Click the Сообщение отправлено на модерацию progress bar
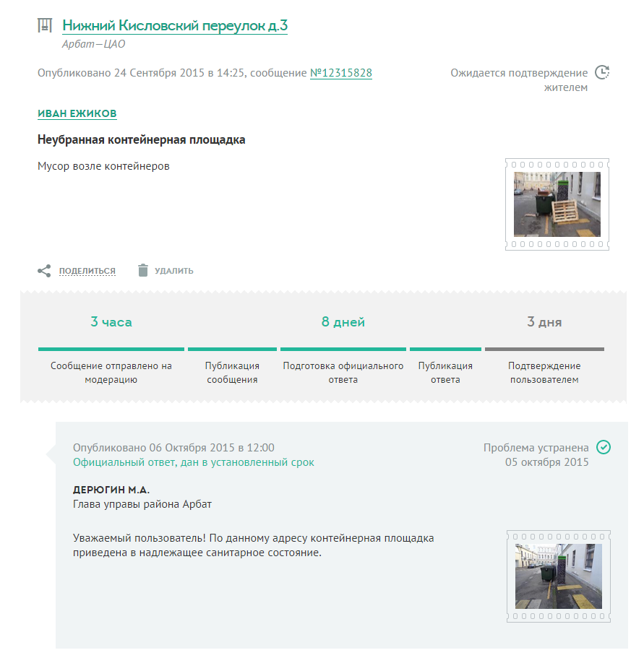 pos(111,349)
